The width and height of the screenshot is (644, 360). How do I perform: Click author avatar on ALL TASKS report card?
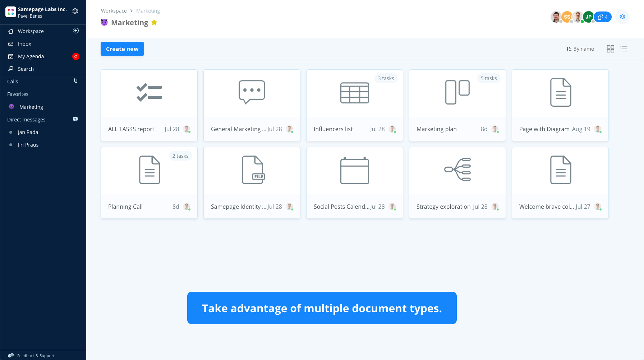point(187,129)
